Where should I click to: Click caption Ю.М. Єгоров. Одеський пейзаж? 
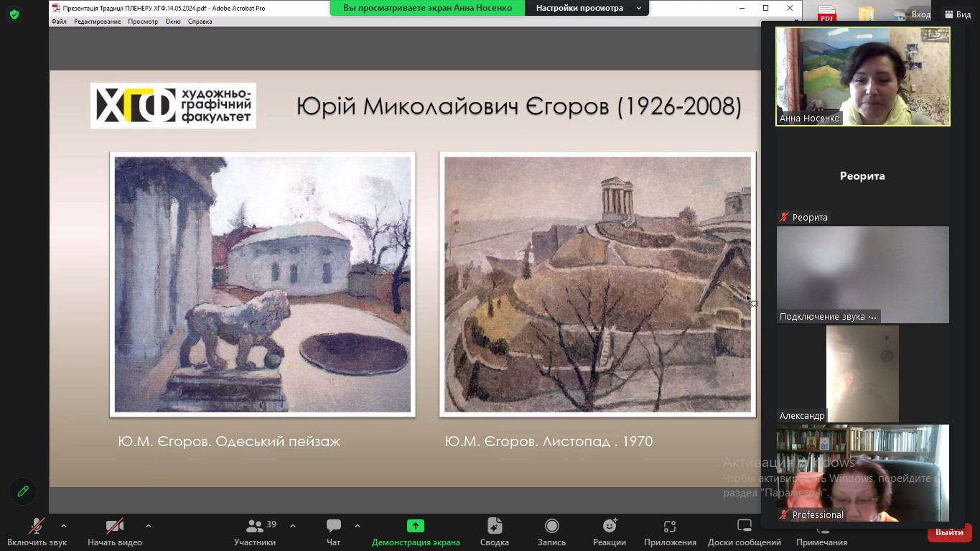(229, 441)
